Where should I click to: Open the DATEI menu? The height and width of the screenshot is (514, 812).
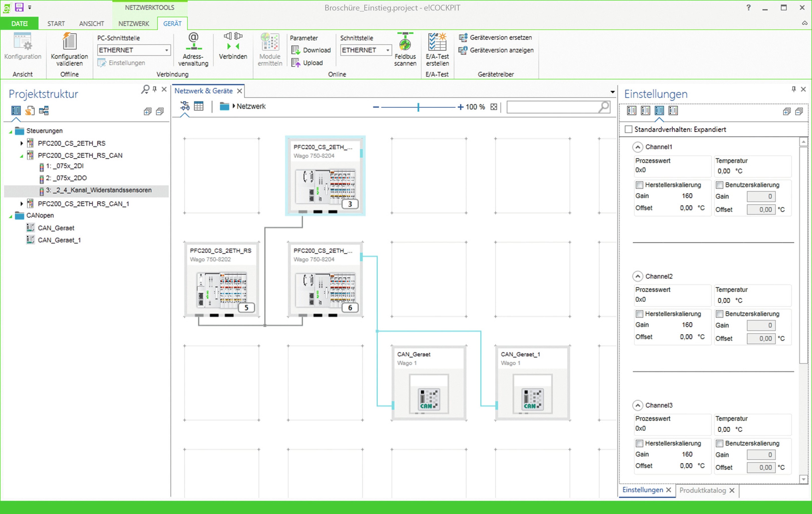tap(19, 24)
